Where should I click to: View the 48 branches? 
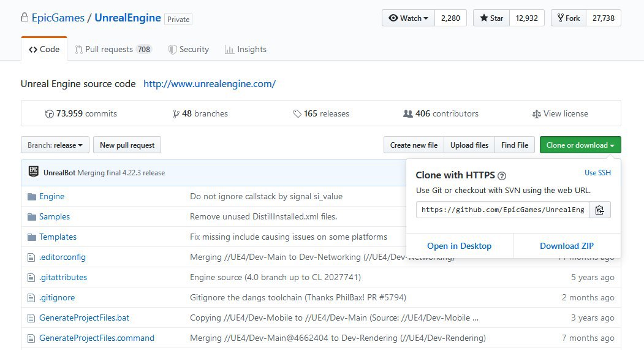pyautogui.click(x=200, y=114)
